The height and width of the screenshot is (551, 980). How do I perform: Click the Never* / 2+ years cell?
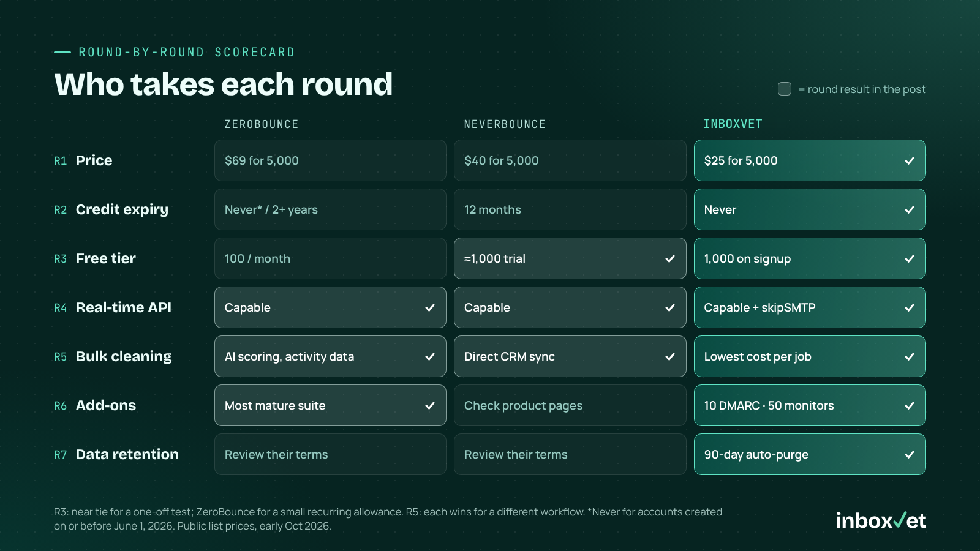[x=330, y=209]
